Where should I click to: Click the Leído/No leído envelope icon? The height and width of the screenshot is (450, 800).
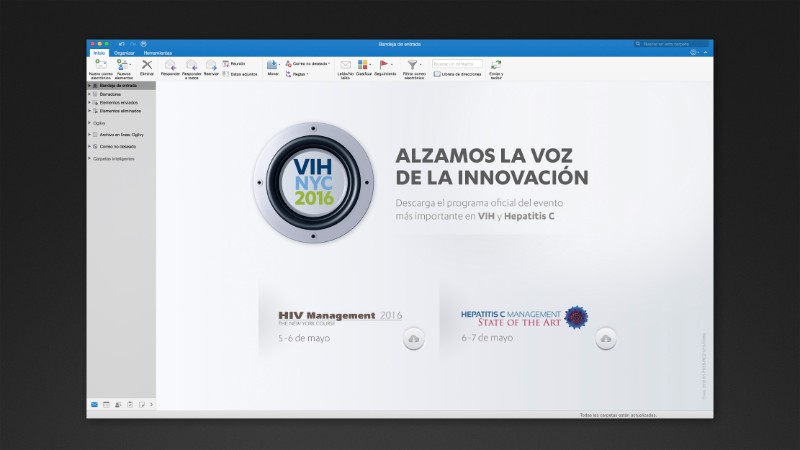click(x=345, y=65)
